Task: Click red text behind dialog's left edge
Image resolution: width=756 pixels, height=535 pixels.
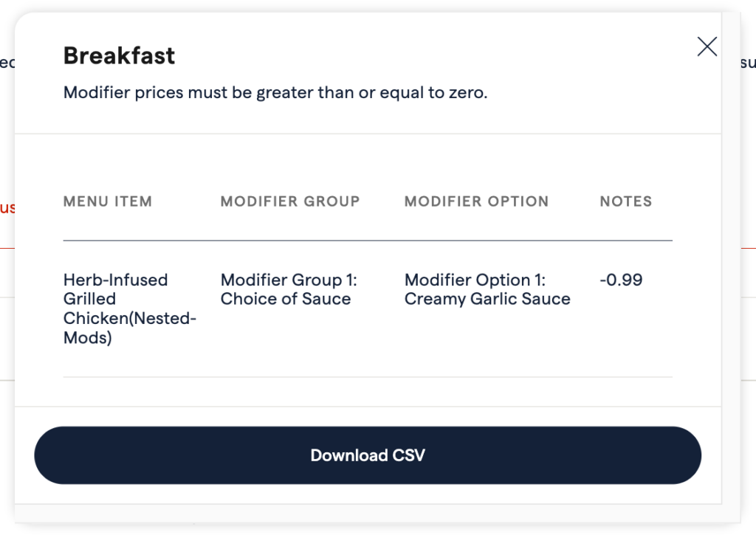Action: 7,207
